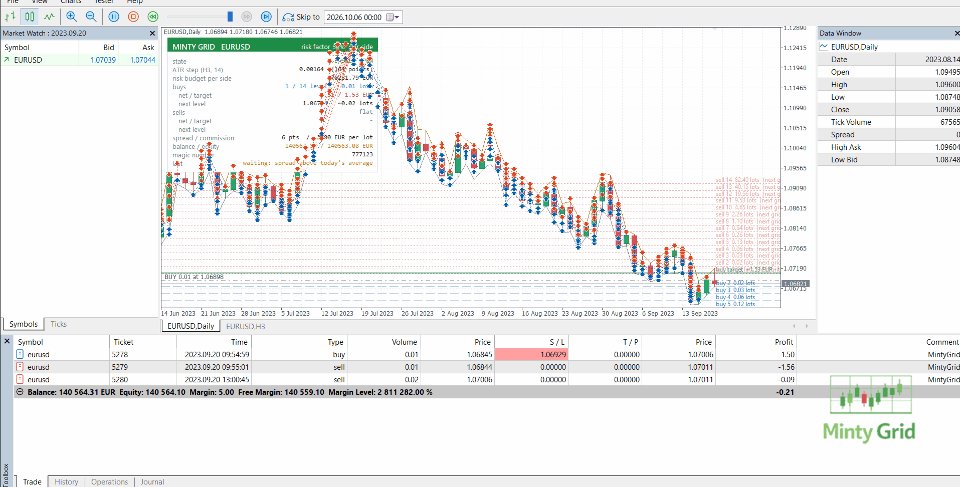This screenshot has width=960, height=487.
Task: Stop the tester run with orange button
Action: (x=133, y=17)
